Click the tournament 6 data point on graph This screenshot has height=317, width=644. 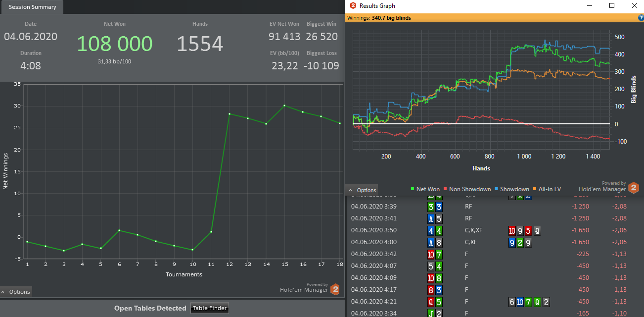(119, 230)
